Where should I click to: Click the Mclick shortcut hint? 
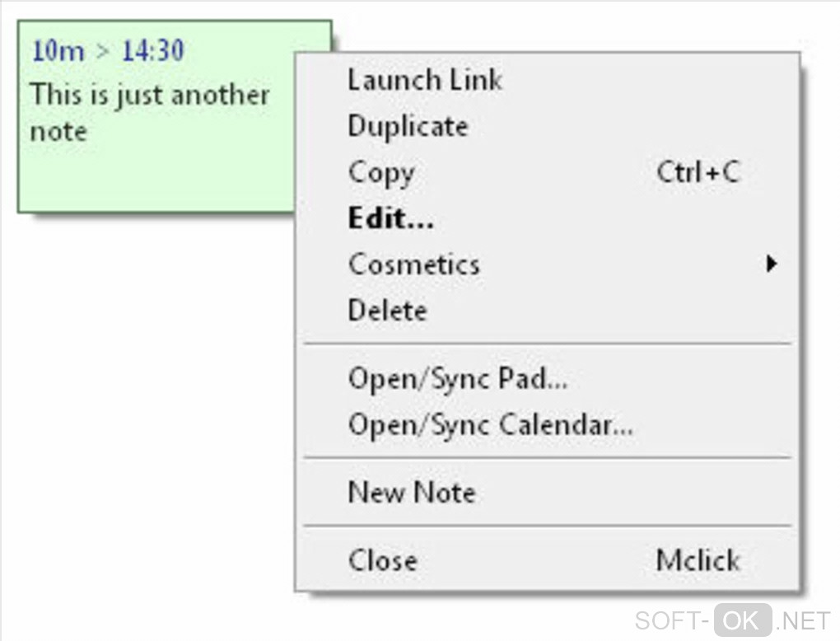point(698,560)
